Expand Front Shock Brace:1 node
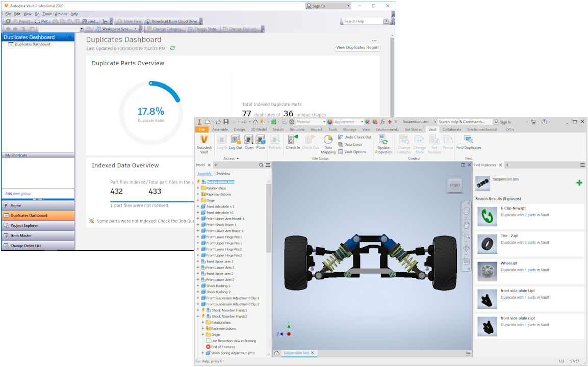Screen dimensions: 588x367 [x=198, y=225]
